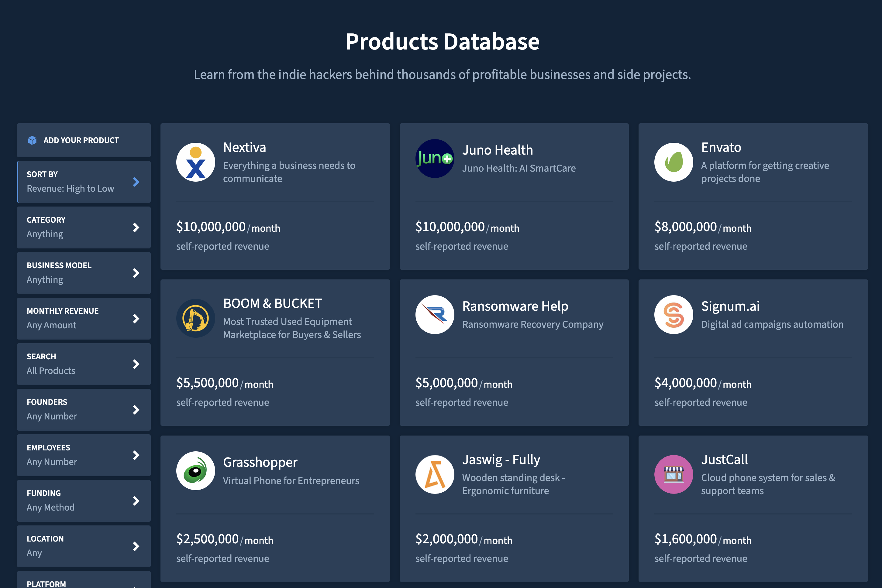Click Add Your Product button
Screen dimensions: 882x588
tap(84, 140)
